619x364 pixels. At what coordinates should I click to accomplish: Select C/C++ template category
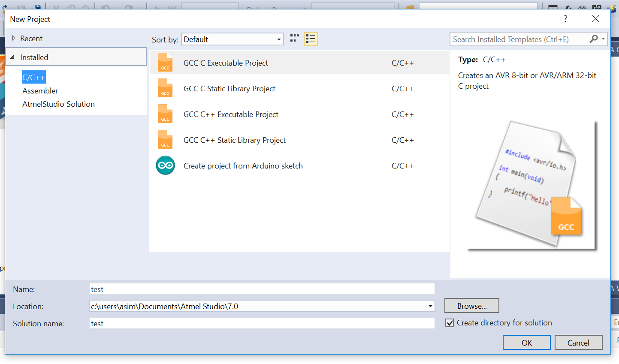(x=33, y=77)
